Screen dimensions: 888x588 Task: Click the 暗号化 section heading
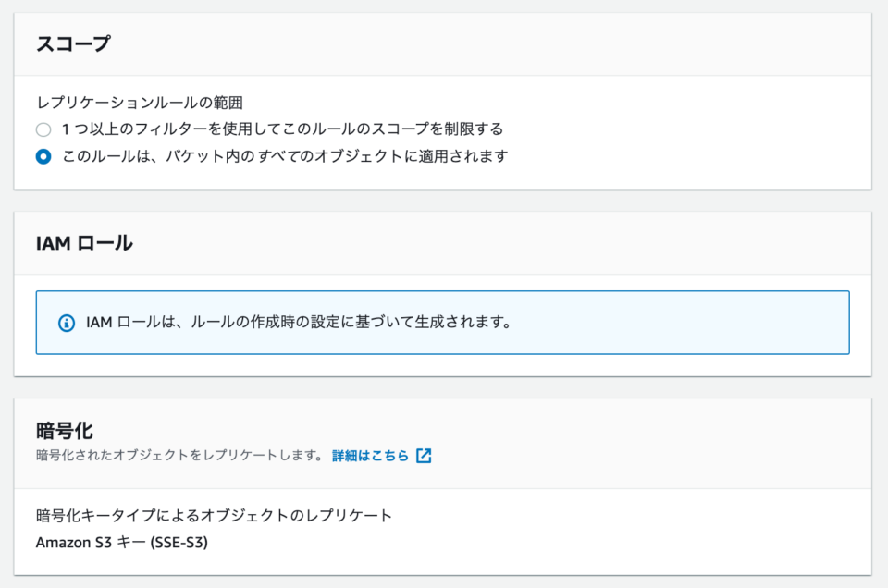coord(65,431)
